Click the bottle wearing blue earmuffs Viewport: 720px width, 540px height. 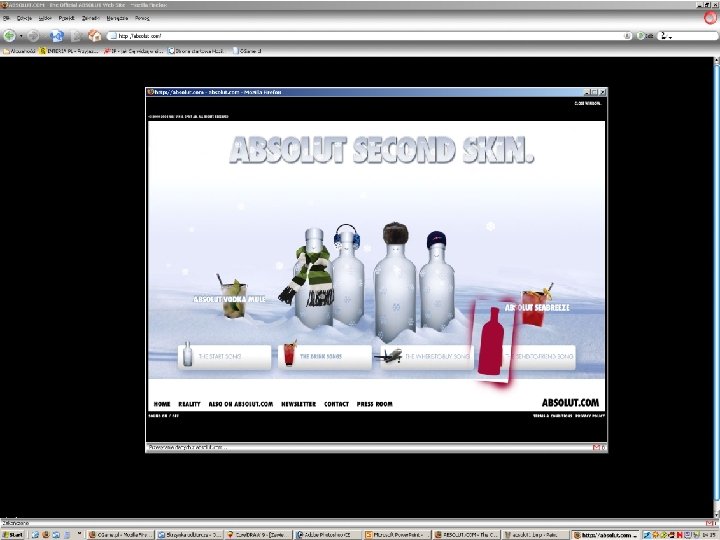[x=348, y=275]
